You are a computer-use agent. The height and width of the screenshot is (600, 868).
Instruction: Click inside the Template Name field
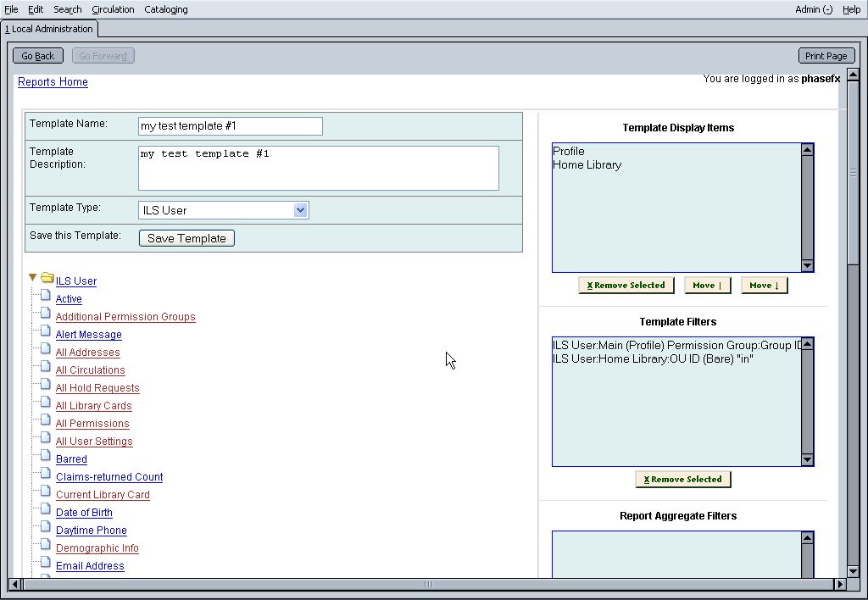pyautogui.click(x=231, y=126)
